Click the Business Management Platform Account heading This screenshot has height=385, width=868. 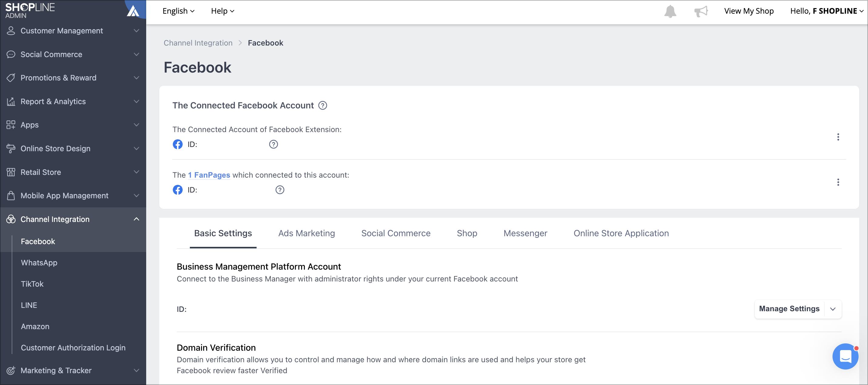(258, 267)
